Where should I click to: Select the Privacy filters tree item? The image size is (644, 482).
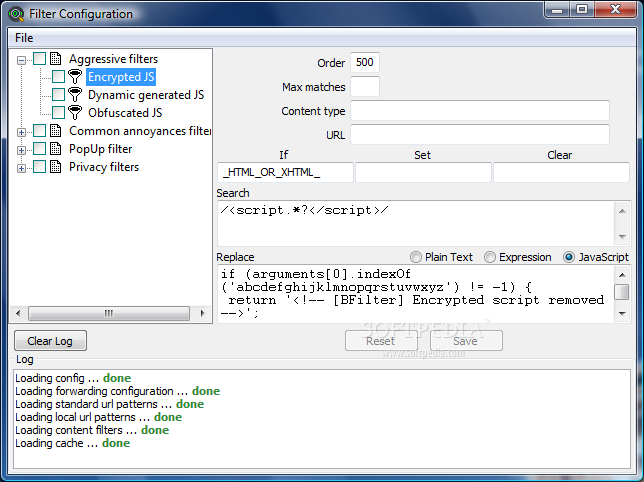pos(104,167)
